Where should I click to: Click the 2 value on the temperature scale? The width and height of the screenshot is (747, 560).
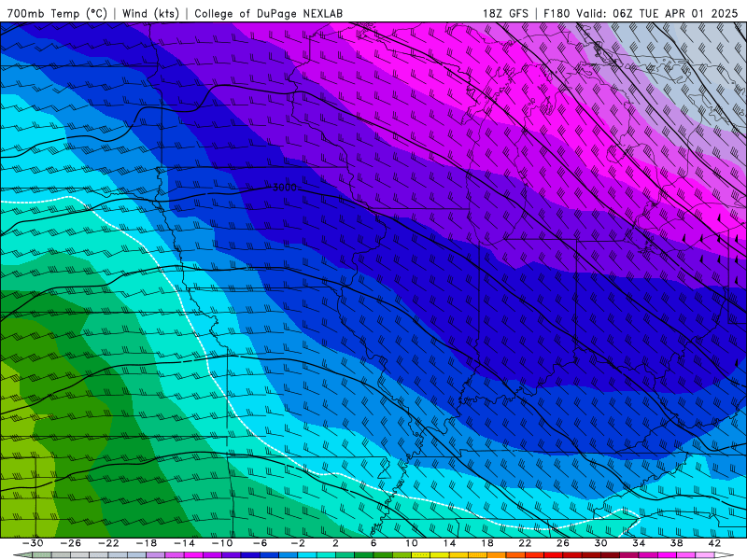[x=335, y=543]
